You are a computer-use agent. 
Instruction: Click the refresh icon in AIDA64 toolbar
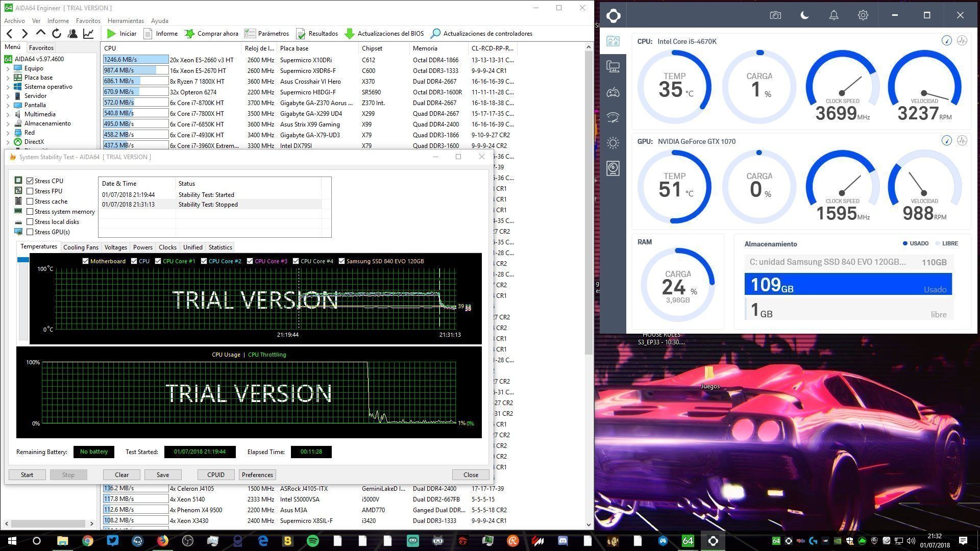click(x=57, y=34)
